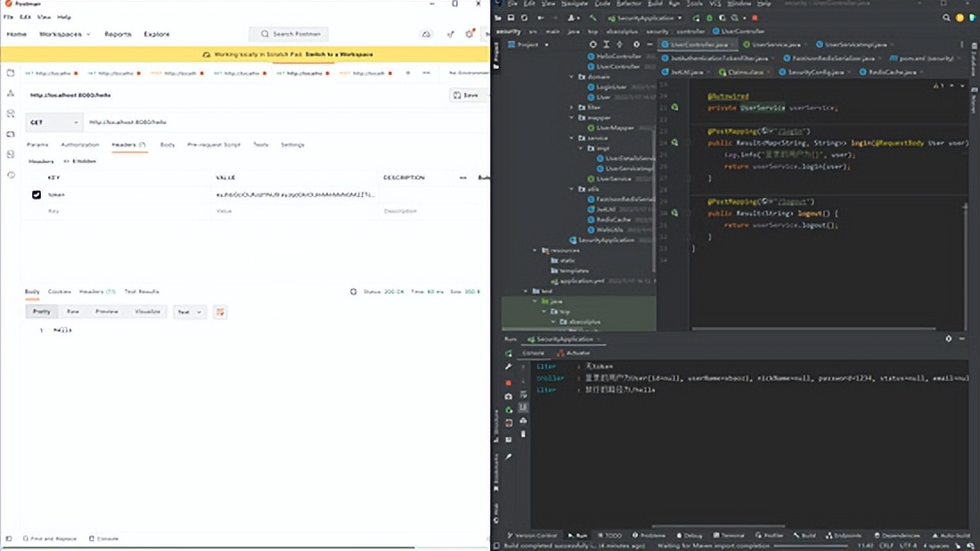Switch to the Authorization tab in Postman
This screenshot has height=551, width=980.
click(80, 144)
